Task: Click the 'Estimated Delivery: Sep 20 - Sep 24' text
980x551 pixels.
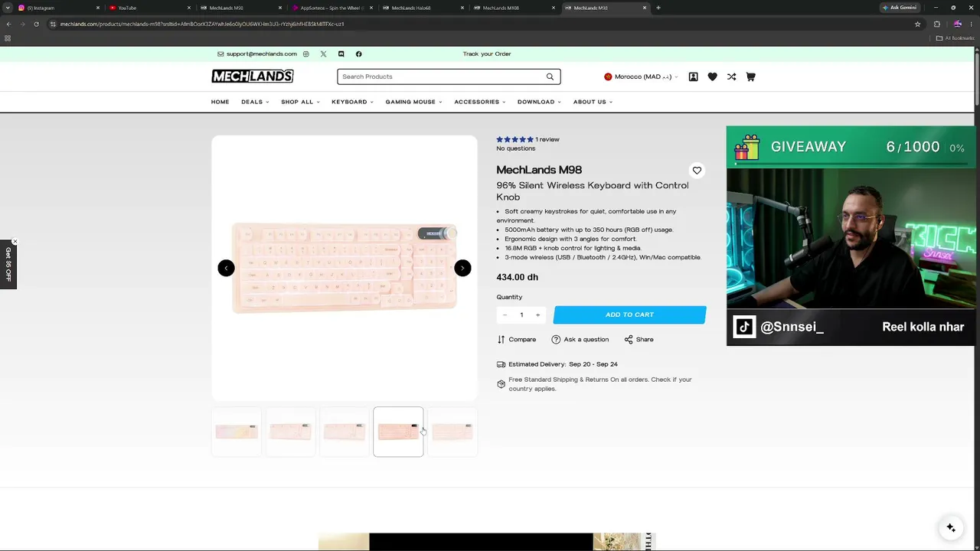Action: click(563, 364)
